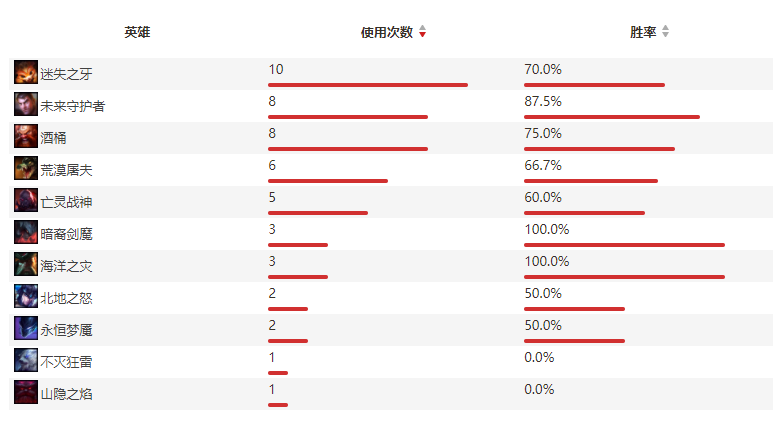Sort by the 使用次数 arrow toggle
Image resolution: width=773 pixels, height=428 pixels.
(422, 32)
